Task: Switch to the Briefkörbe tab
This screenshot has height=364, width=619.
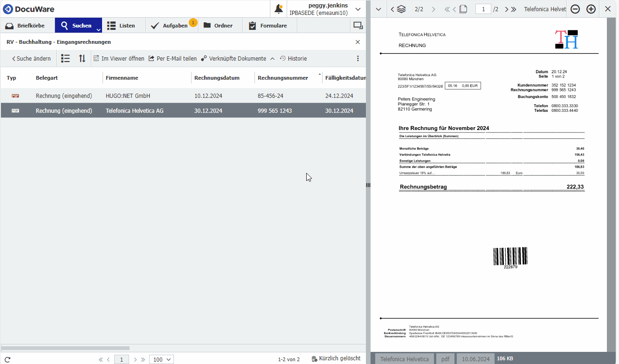Action: (27, 26)
